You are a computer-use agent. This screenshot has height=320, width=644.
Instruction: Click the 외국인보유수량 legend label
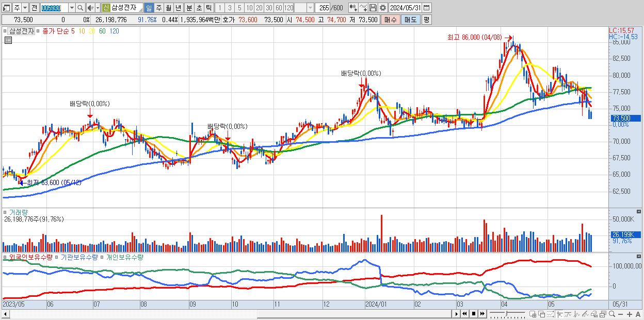pyautogui.click(x=31, y=257)
